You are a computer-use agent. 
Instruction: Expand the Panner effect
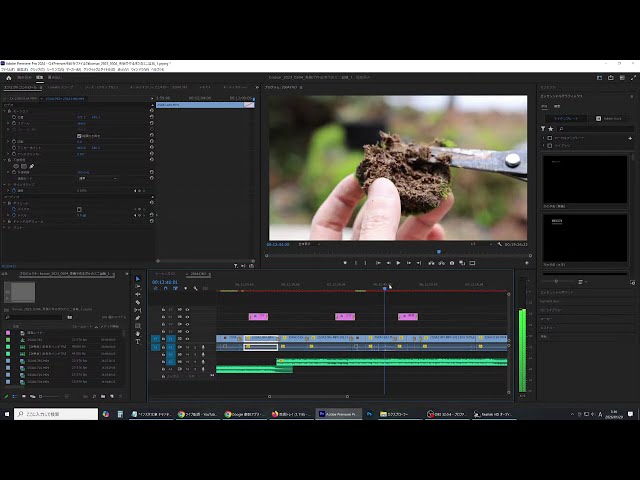coord(5,227)
